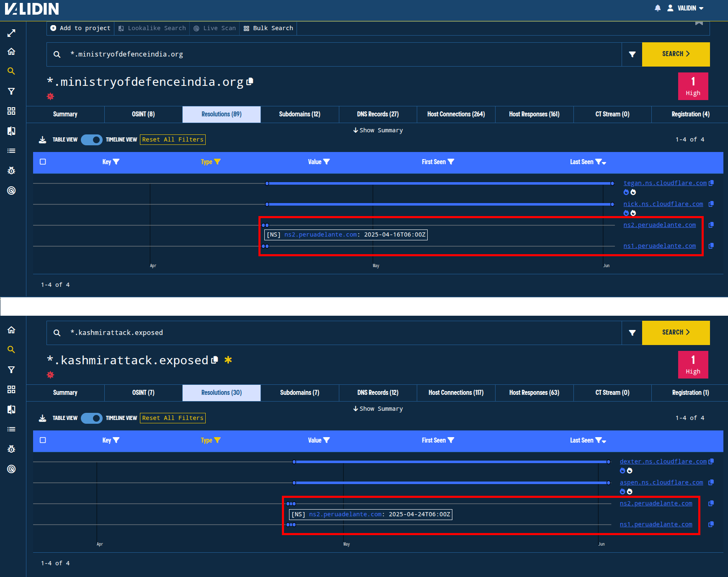Open the lower sidebar bug icon

point(11,449)
